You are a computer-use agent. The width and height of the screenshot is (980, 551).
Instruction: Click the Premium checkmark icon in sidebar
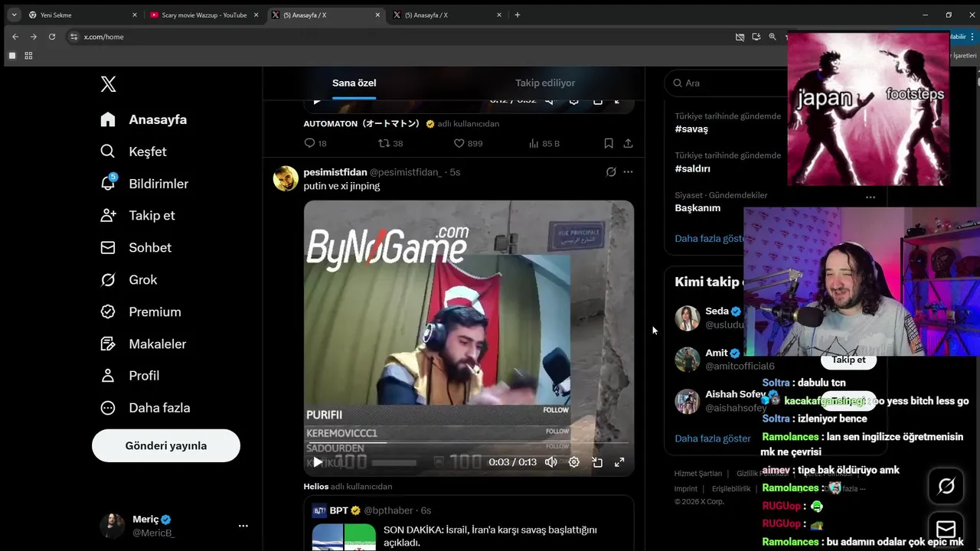(108, 311)
